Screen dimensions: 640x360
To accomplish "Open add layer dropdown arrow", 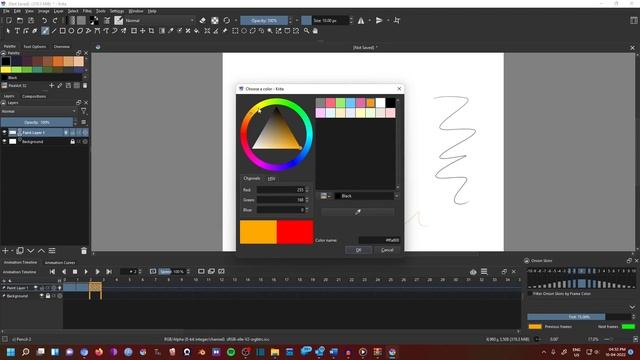I will click(x=12, y=251).
